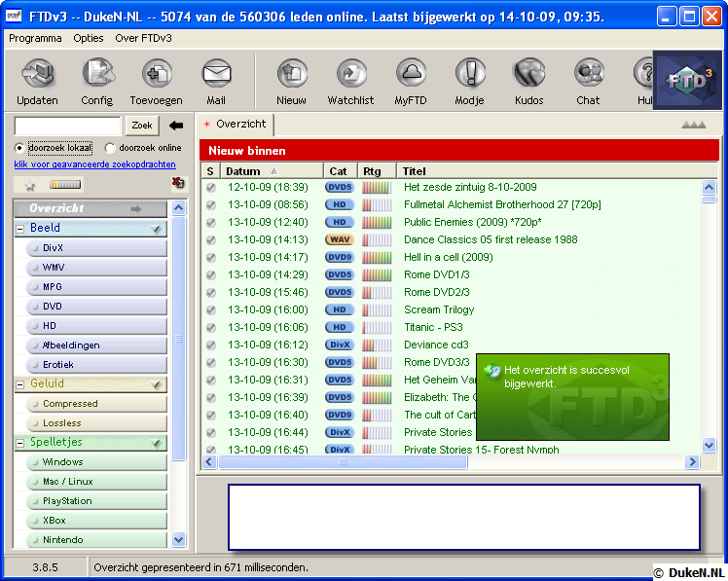This screenshot has height=581, width=728.
Task: Open the Opties menu
Action: [x=89, y=38]
